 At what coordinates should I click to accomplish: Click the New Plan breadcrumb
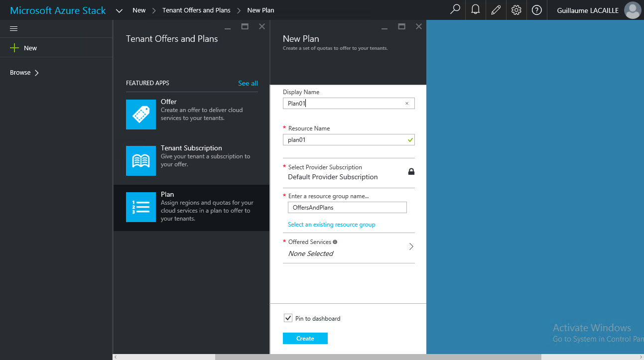[x=260, y=10]
